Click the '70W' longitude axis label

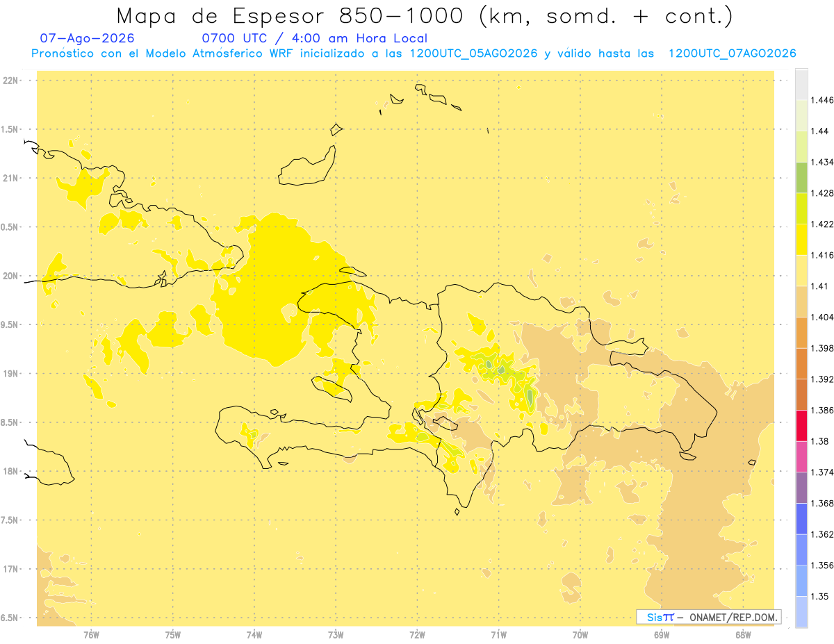click(580, 635)
